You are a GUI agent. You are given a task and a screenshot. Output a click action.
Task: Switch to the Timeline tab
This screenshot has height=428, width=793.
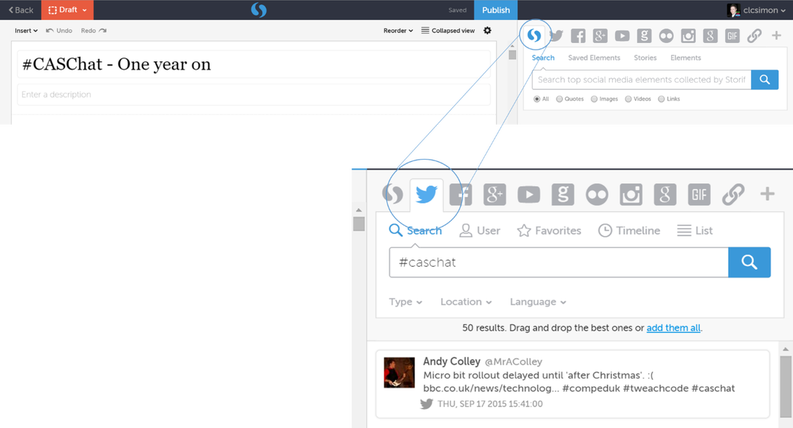point(629,230)
